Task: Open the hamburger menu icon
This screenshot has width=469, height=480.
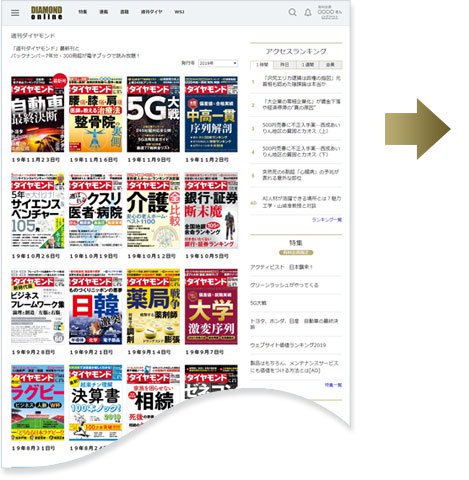Action: pyautogui.click(x=15, y=13)
